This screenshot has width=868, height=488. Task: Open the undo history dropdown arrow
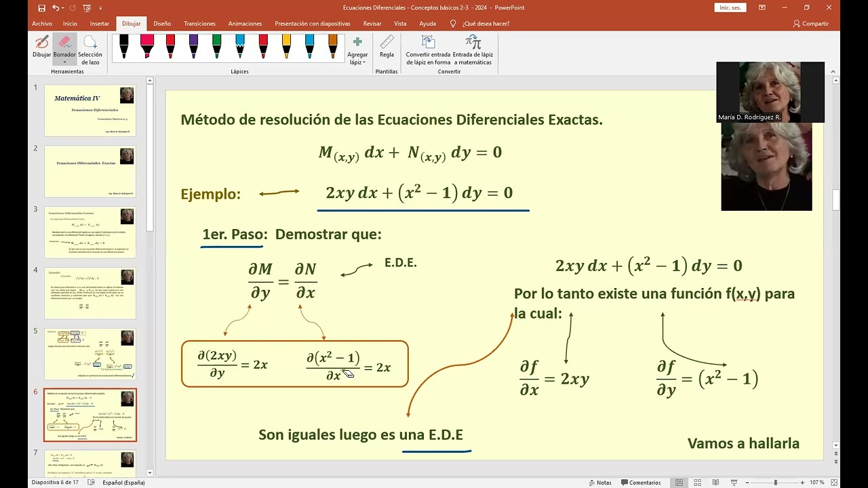[x=62, y=8]
